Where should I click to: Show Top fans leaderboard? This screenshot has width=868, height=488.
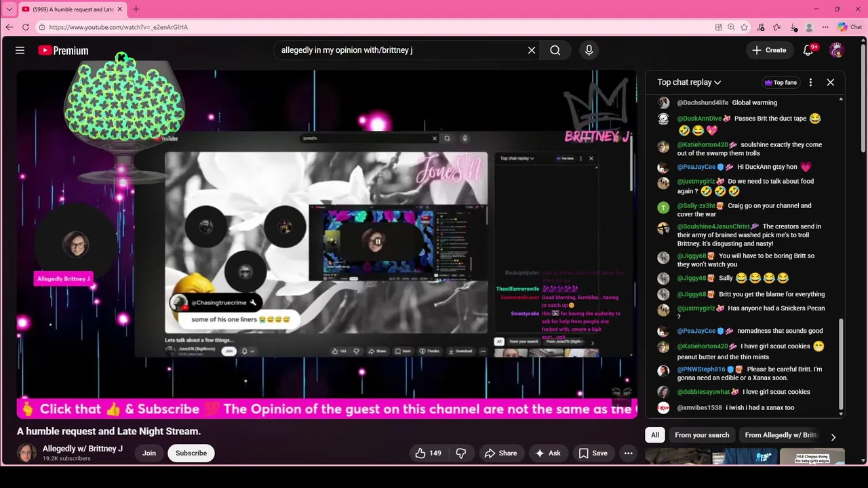(781, 83)
